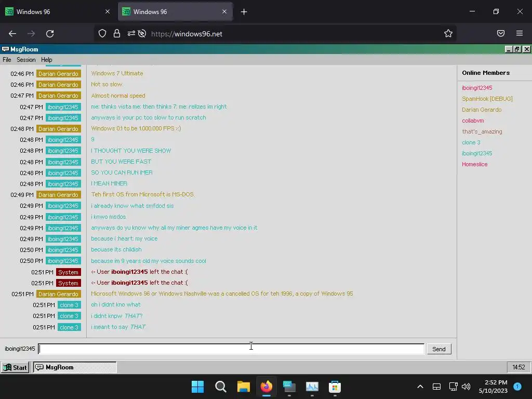Select SpamHook [DEBUG] in Online Members
The height and width of the screenshot is (399, 532).
(x=487, y=99)
